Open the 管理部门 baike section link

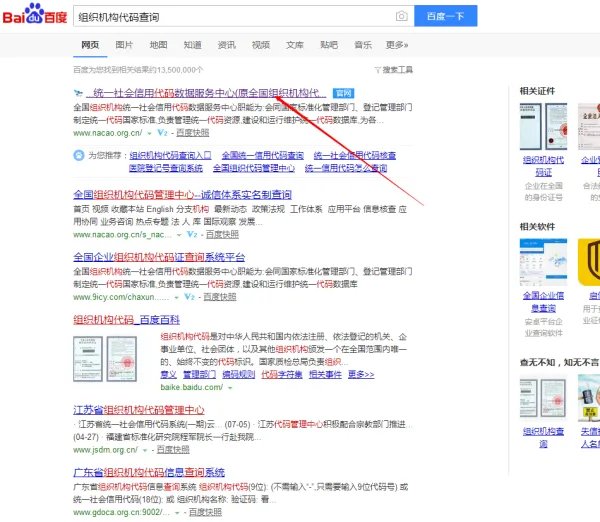click(199, 374)
